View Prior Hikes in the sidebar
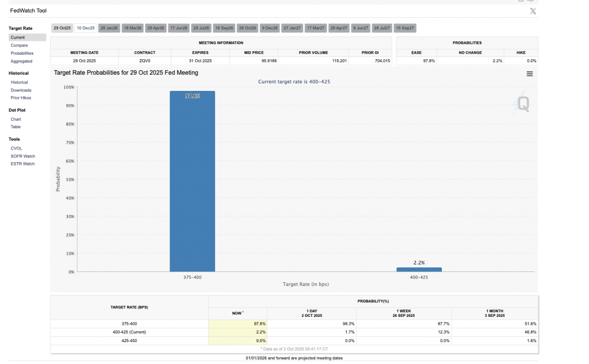 (x=21, y=98)
